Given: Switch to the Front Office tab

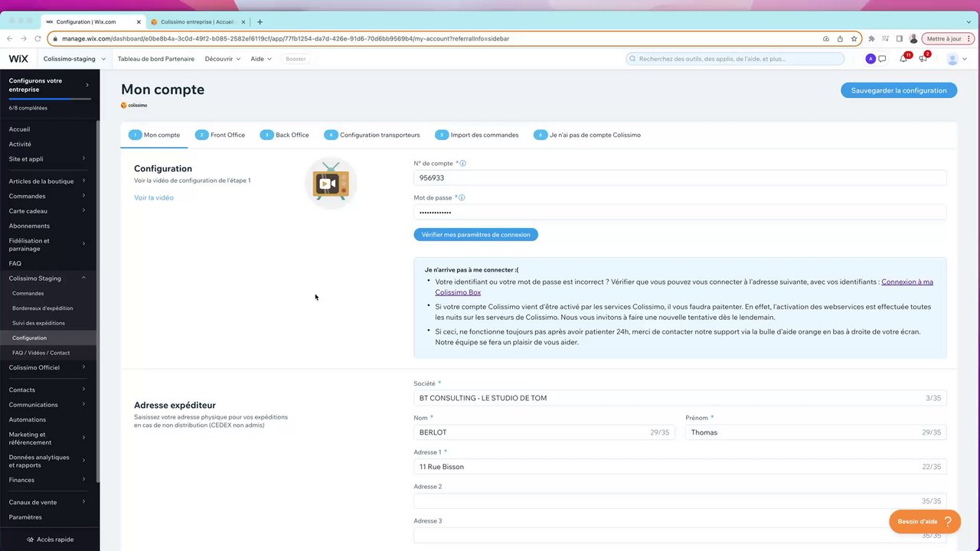Looking at the screenshot, I should [x=220, y=135].
